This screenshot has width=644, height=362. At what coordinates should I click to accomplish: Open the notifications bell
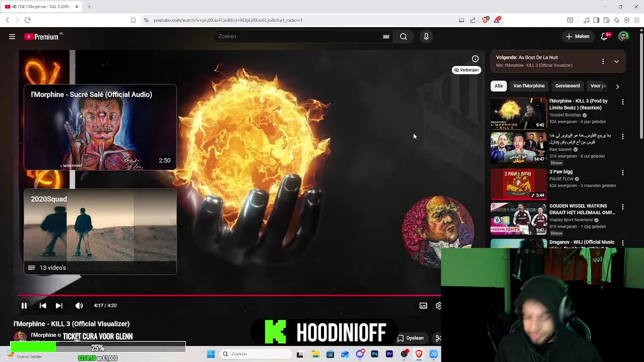tap(605, 36)
